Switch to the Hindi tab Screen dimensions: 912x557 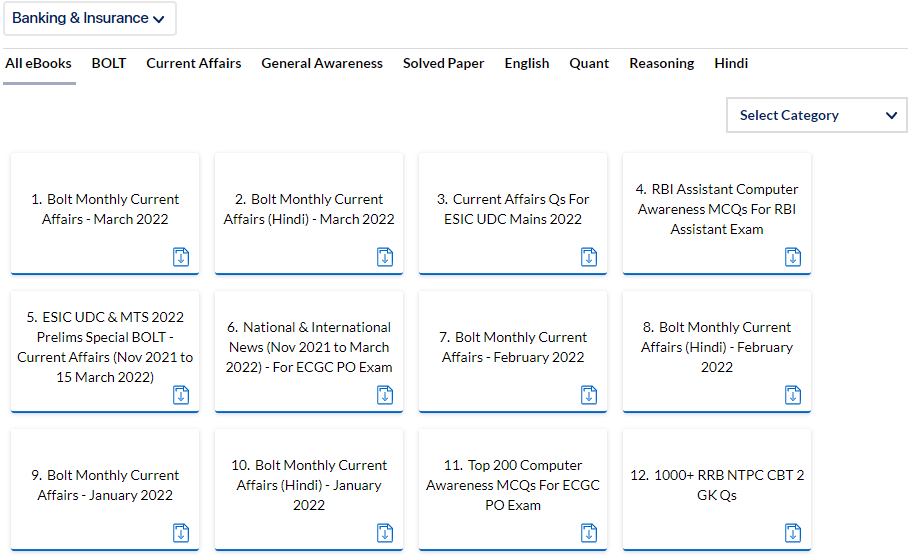pyautogui.click(x=731, y=63)
